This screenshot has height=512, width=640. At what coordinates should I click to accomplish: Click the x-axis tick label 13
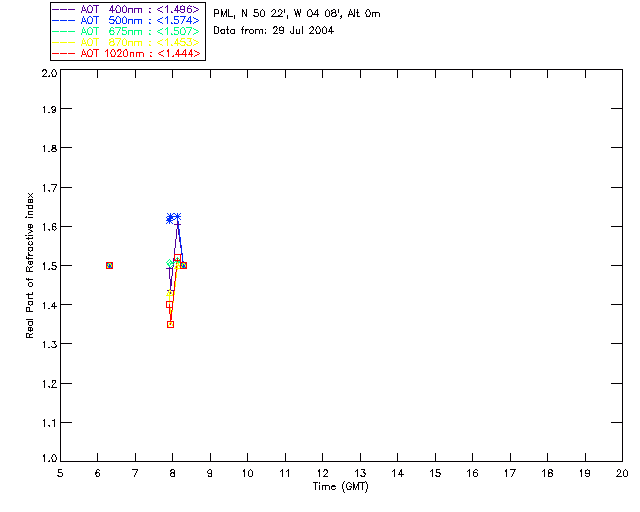[360, 473]
